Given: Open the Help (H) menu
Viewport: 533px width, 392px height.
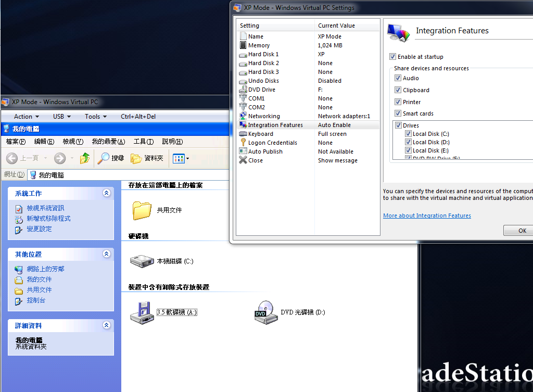Looking at the screenshot, I should click(172, 142).
